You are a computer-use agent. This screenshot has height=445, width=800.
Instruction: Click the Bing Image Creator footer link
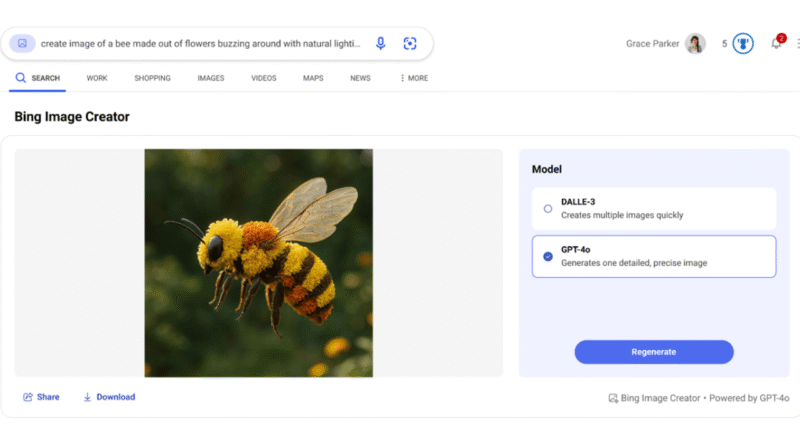pos(660,398)
